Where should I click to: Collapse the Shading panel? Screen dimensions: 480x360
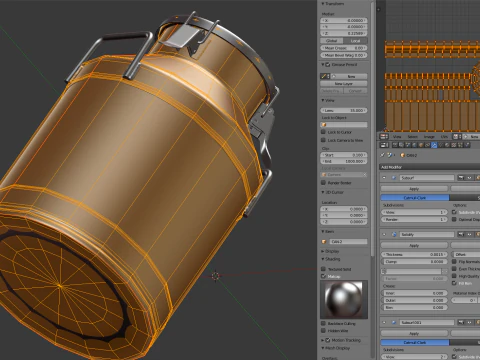pos(323,259)
